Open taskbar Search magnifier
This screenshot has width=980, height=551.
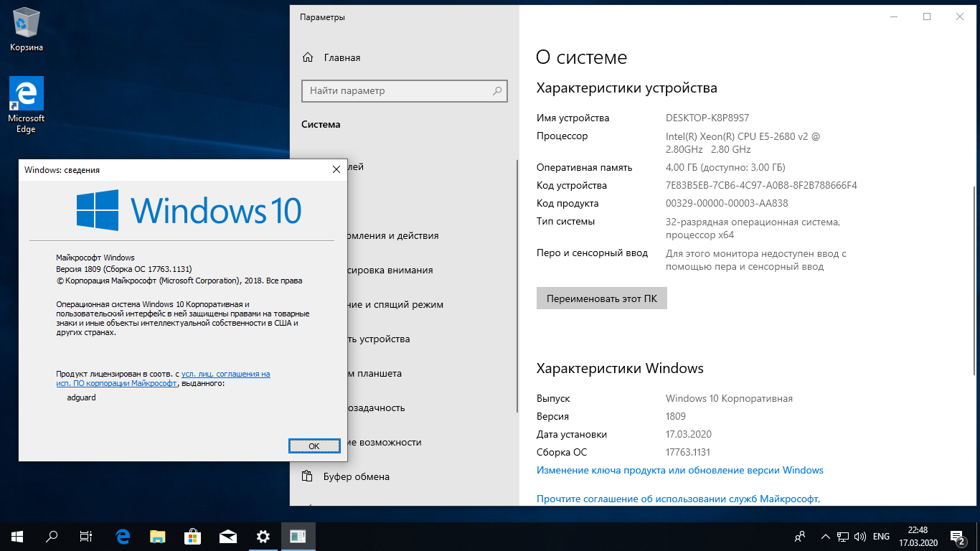(x=52, y=536)
